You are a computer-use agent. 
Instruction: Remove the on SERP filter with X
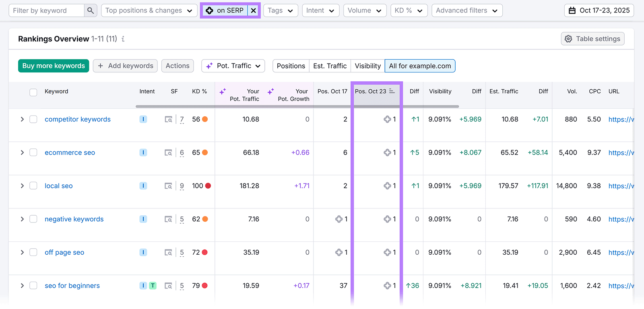click(253, 10)
